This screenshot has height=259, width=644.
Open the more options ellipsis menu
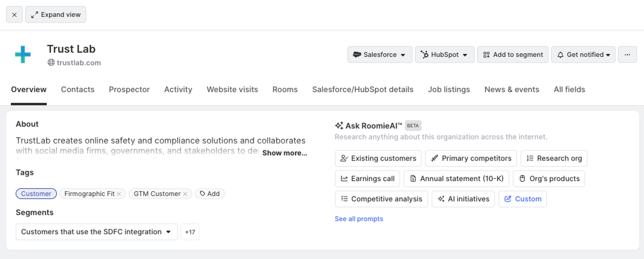[x=627, y=55]
